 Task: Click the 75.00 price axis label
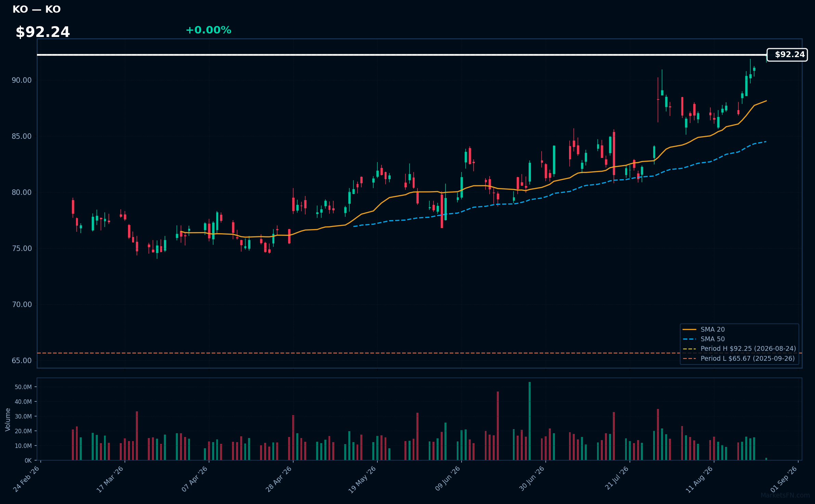(x=22, y=248)
